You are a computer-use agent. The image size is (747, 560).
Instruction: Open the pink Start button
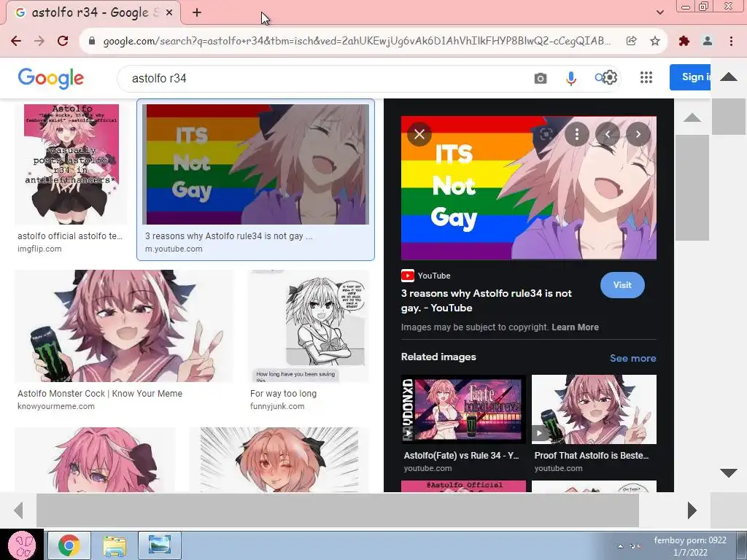22,545
